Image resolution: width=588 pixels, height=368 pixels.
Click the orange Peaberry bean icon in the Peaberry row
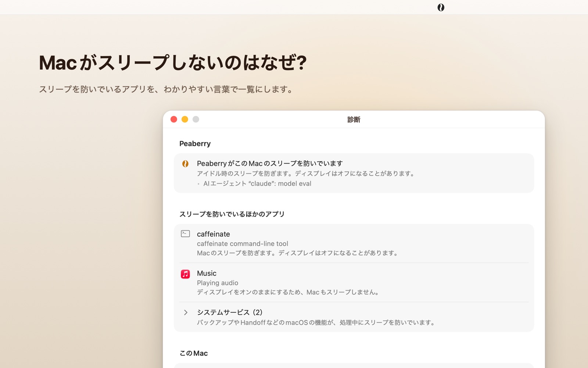coord(185,164)
